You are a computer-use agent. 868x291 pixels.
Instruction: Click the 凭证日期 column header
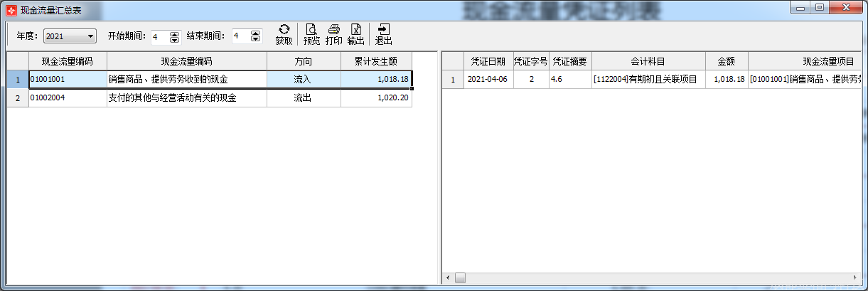coord(488,61)
